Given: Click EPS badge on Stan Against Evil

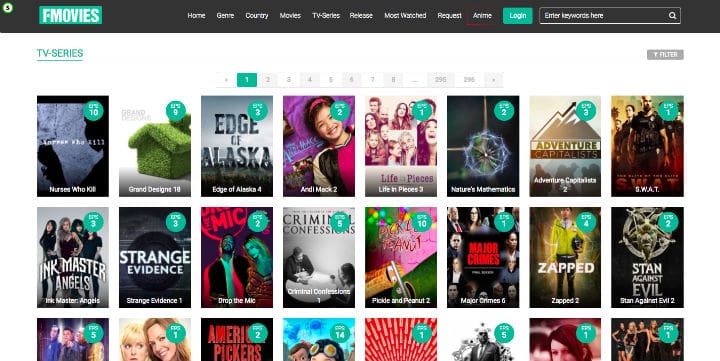Looking at the screenshot, I should pyautogui.click(x=668, y=222).
